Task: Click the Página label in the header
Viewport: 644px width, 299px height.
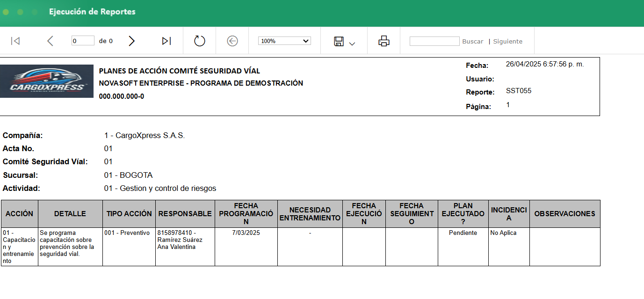Action: (x=478, y=107)
